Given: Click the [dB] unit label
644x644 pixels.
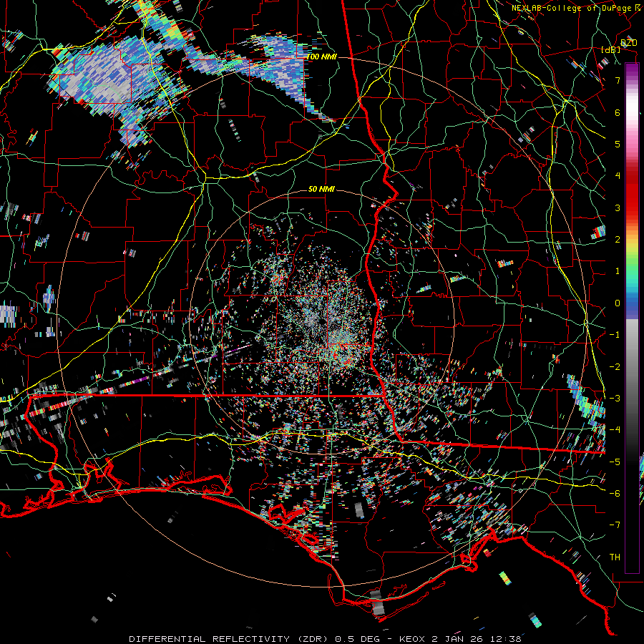Looking at the screenshot, I should tap(611, 49).
